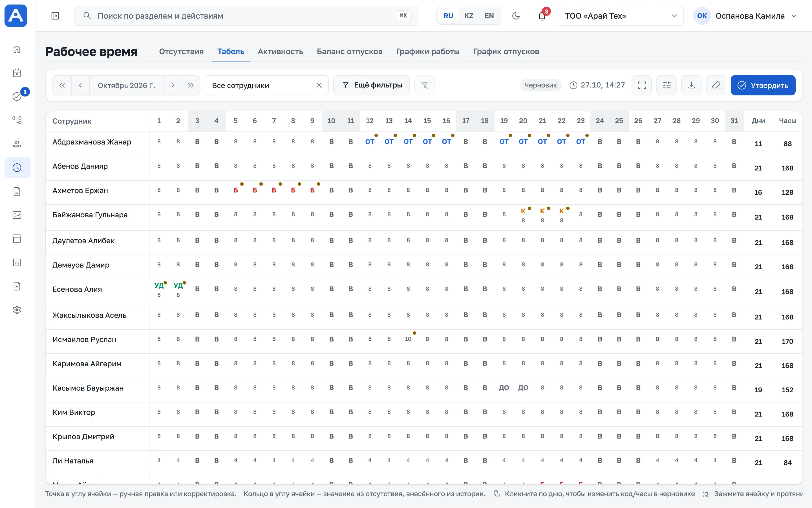Open the home icon in sidebar
Screen dimensions: 812x508
coord(17,49)
